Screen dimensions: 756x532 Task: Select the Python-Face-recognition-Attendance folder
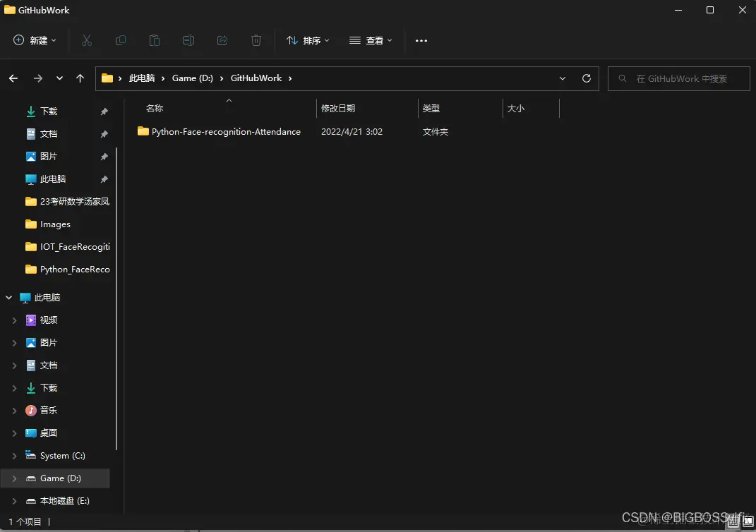click(220, 131)
